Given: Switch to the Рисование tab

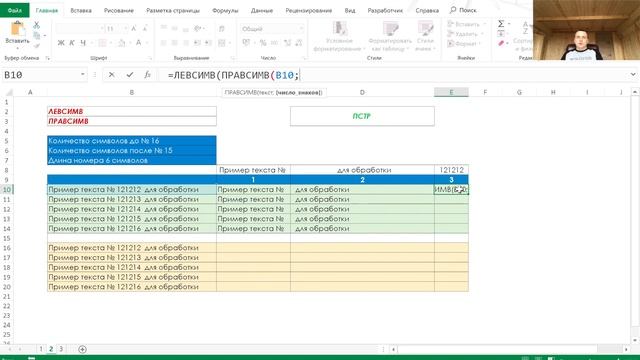Looking at the screenshot, I should click(x=119, y=10).
